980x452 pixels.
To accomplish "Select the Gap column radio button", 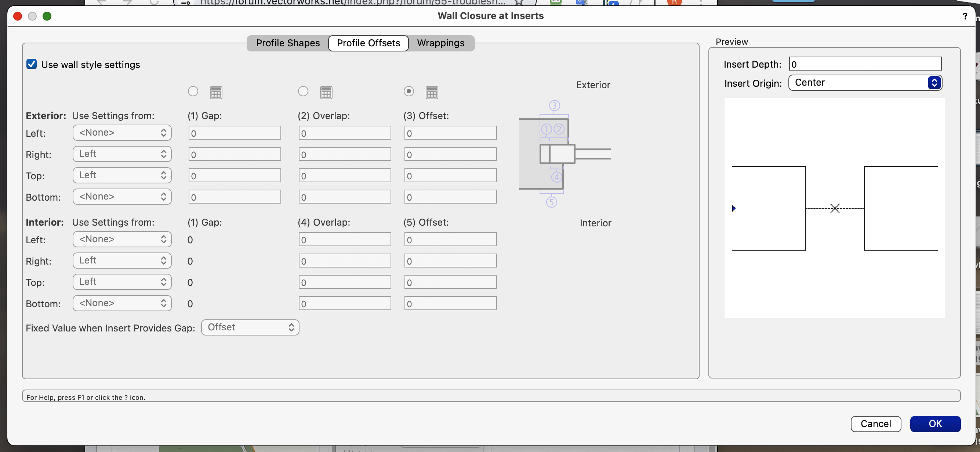I will [x=193, y=92].
